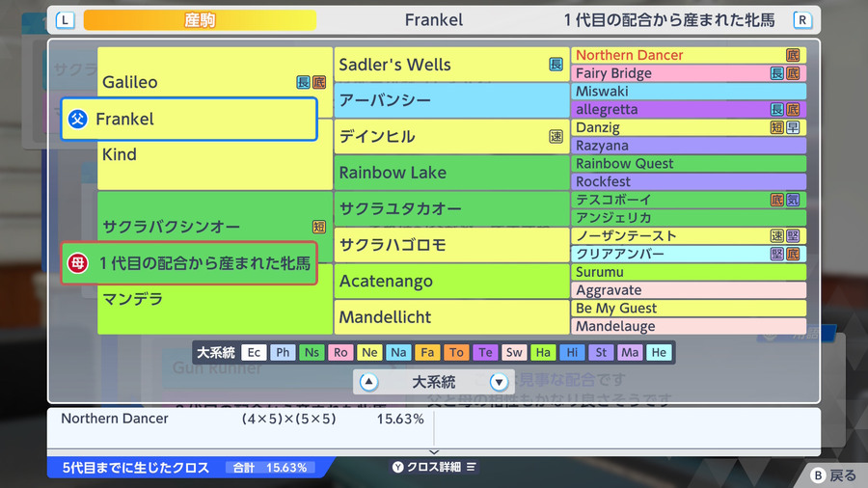Select Sadler's Wells cell

tap(451, 65)
